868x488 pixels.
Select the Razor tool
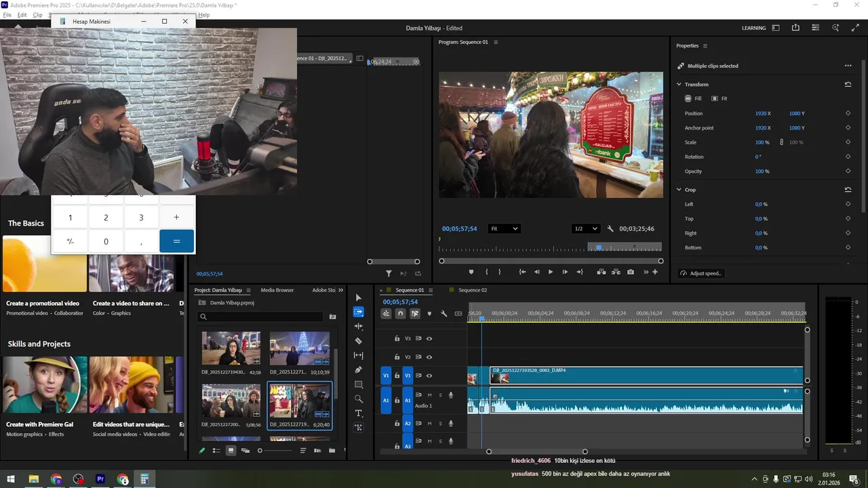[x=359, y=341]
